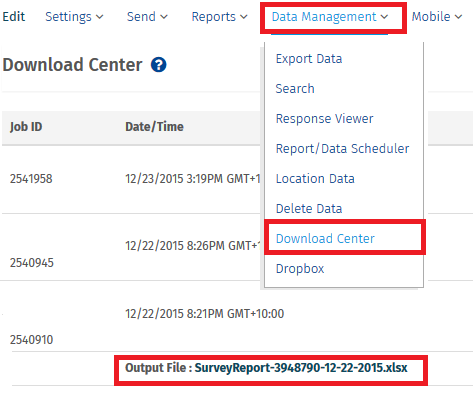Screen dimensions: 473x400
Task: Select job ID 2540945
Action: (32, 263)
